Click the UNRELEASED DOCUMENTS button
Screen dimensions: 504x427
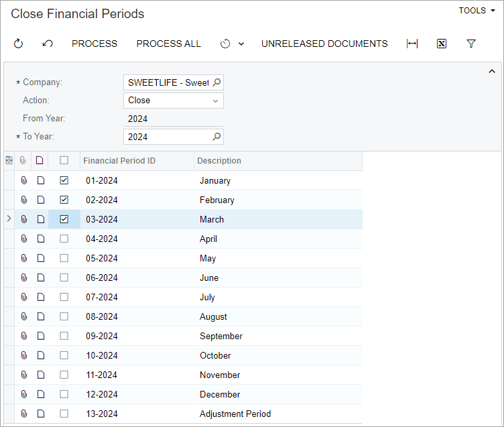[x=324, y=44]
